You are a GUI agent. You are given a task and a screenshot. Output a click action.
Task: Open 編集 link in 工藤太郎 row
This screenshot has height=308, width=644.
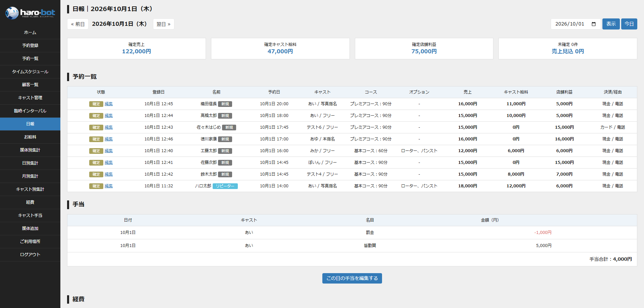[109, 151]
